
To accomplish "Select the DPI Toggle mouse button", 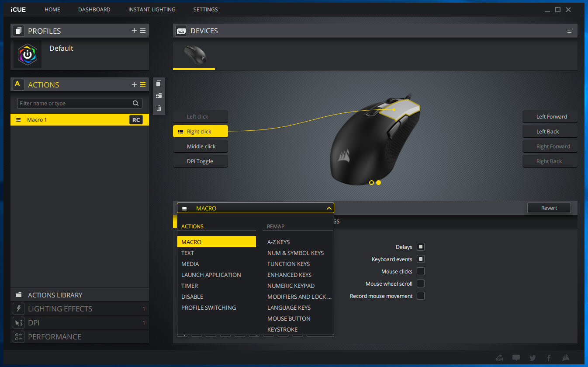I will [x=201, y=161].
